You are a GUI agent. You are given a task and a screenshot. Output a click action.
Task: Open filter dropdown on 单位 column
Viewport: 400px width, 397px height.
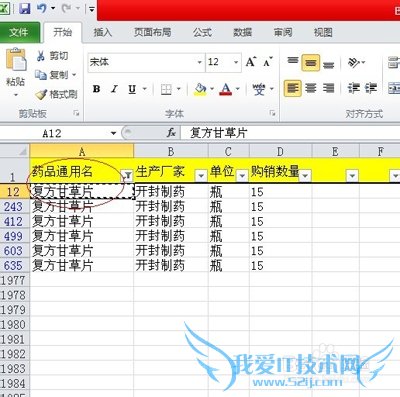242,175
